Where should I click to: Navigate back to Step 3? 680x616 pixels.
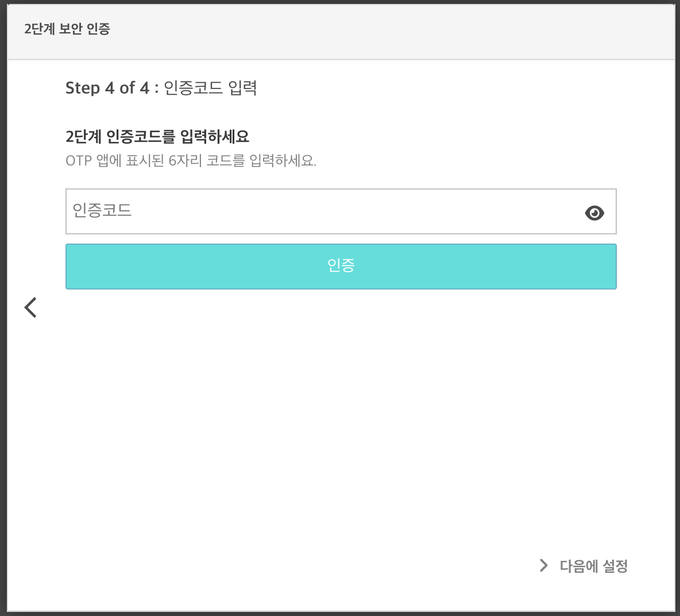tap(30, 307)
